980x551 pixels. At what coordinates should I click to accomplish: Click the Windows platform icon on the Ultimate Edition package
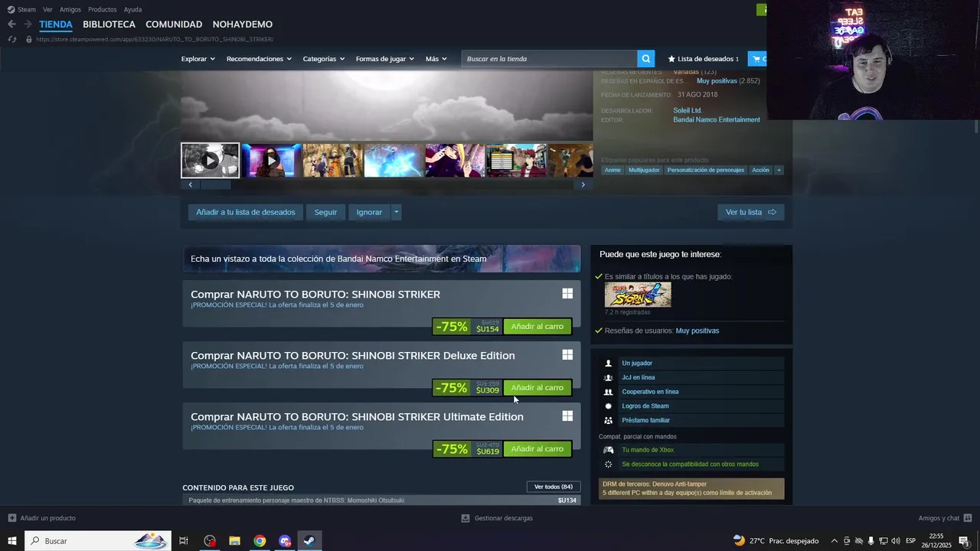pyautogui.click(x=567, y=416)
